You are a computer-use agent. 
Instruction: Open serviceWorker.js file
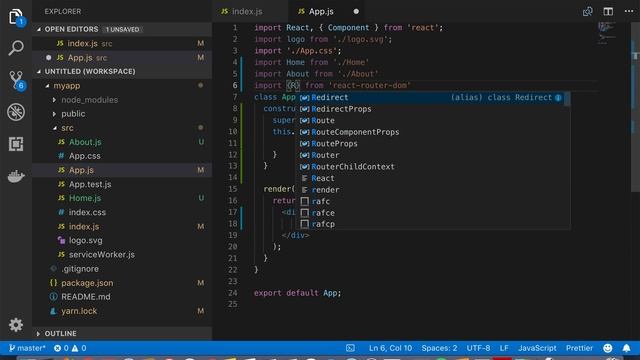(122, 254)
